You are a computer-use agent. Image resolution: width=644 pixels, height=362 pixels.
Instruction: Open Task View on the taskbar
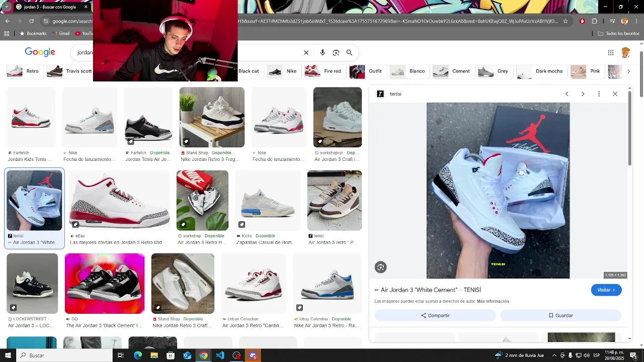point(121,355)
